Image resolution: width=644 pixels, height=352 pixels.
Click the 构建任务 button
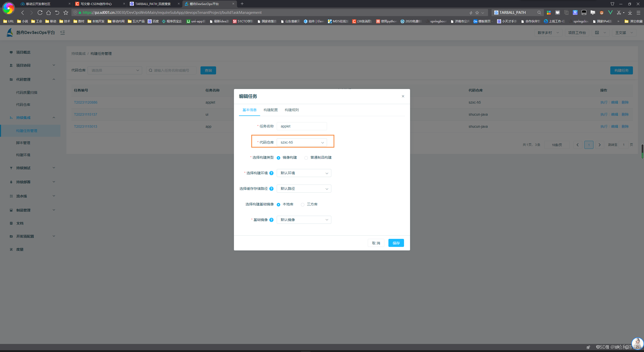(622, 70)
